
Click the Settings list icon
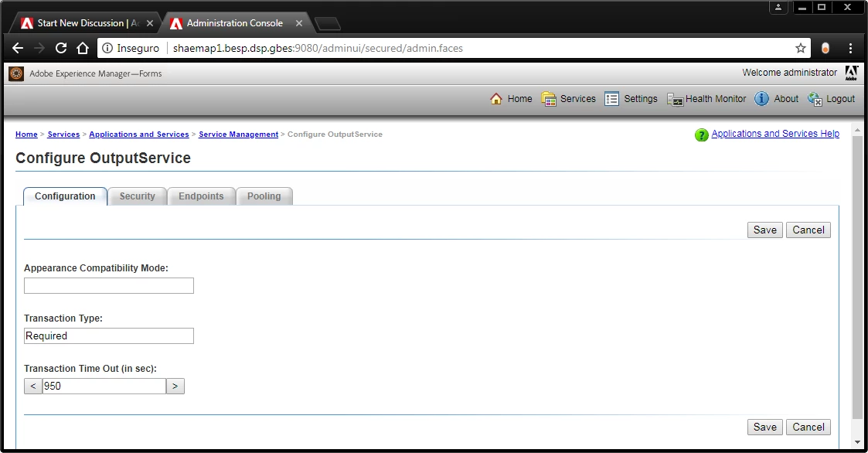[611, 99]
